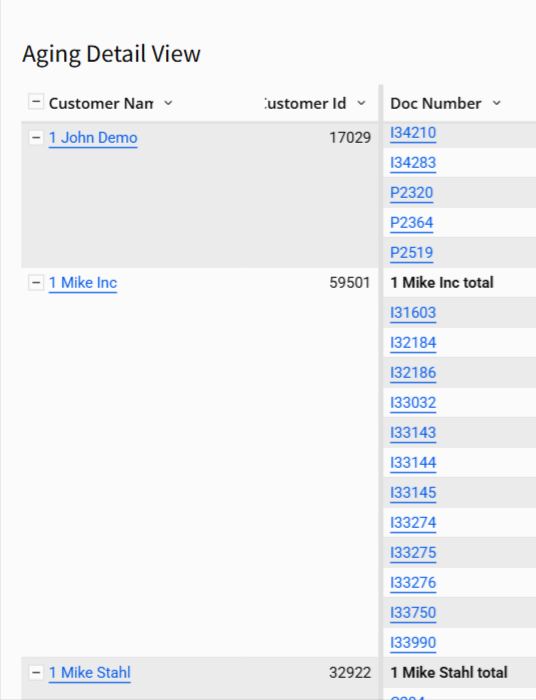Open document I32186
This screenshot has height=700, width=536.
413,372
